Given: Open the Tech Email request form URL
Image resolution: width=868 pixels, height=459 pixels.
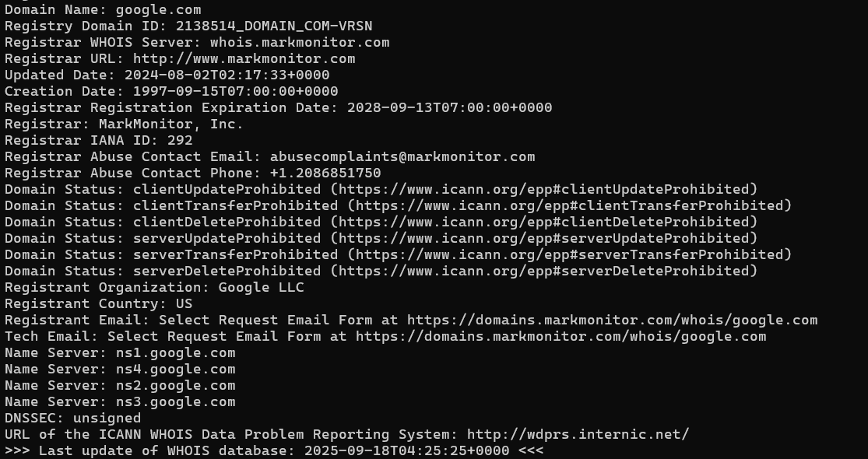Looking at the screenshot, I should pos(561,336).
